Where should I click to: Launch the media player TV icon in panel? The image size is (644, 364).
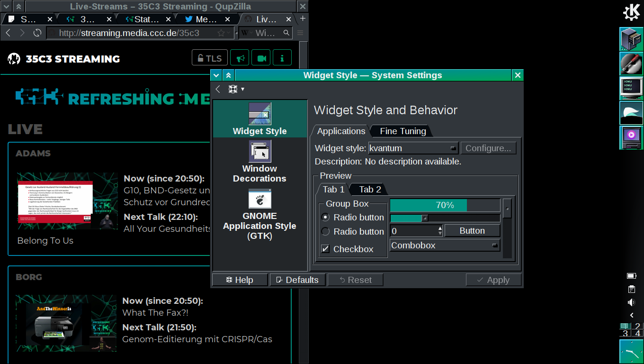coord(632,137)
